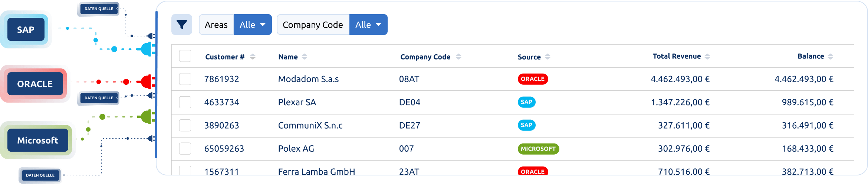Check the Modadom S.a.s row checkbox
The width and height of the screenshot is (868, 184).
pos(185,79)
